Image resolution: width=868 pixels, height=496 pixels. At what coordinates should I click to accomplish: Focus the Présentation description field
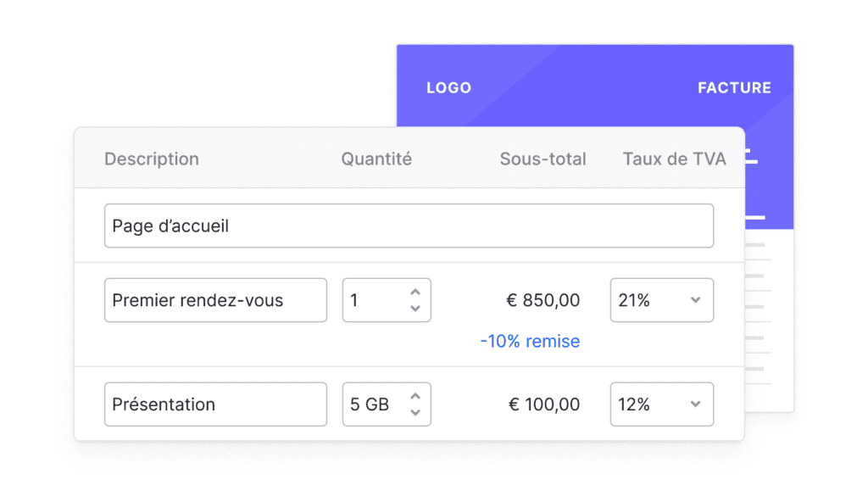tap(215, 404)
